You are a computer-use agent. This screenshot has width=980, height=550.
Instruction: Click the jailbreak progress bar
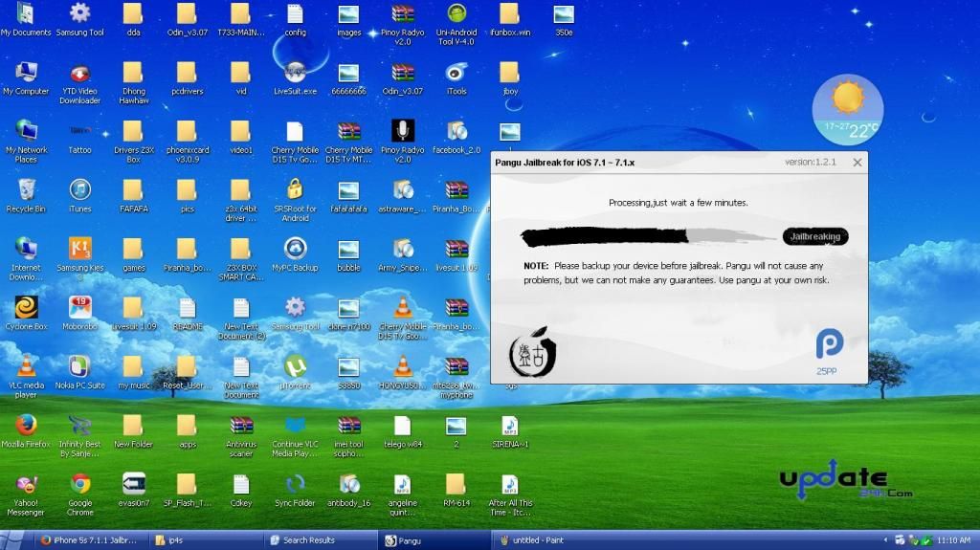pos(649,236)
